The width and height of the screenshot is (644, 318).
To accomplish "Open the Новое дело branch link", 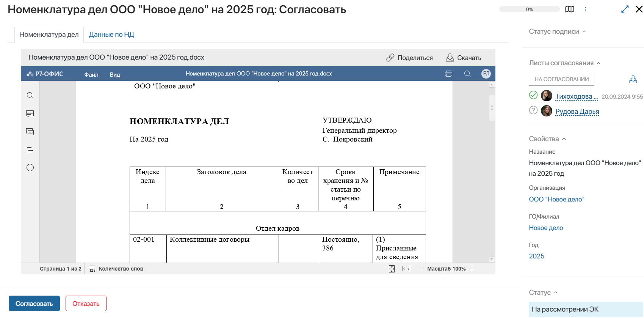I will pyautogui.click(x=546, y=228).
